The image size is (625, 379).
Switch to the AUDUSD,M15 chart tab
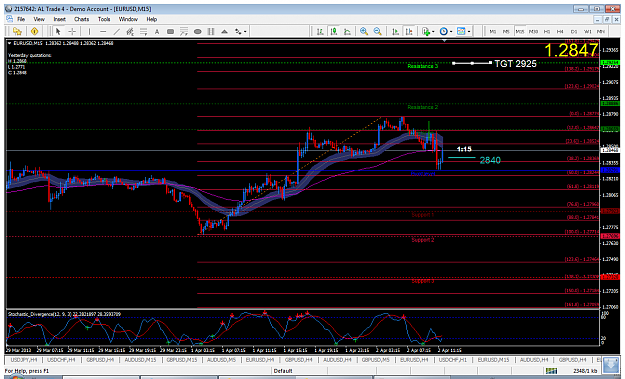(x=140, y=360)
